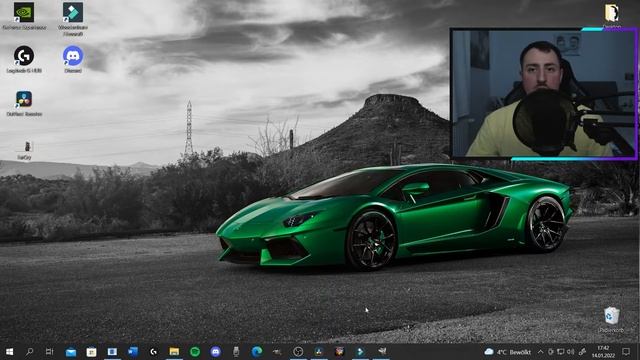Select the DaVinci Resolve desktop shortcut
The width and height of the screenshot is (640, 360).
click(x=24, y=103)
